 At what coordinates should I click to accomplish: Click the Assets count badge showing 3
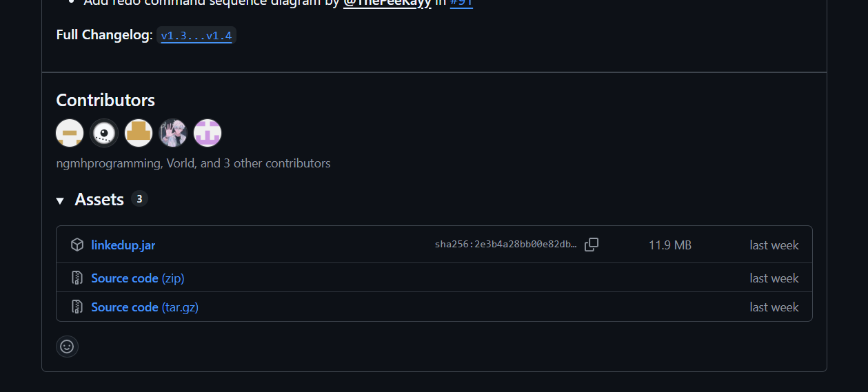click(139, 199)
